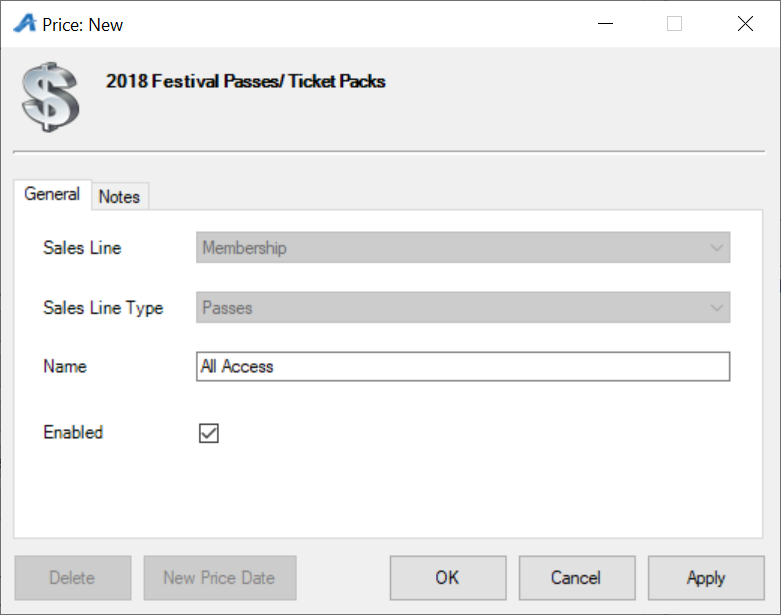
Task: Minimize the Price: New window
Action: [x=605, y=23]
